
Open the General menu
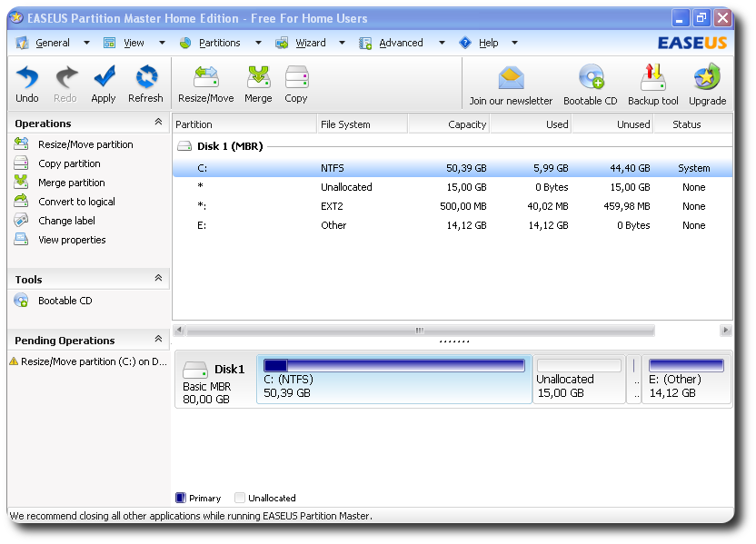53,43
